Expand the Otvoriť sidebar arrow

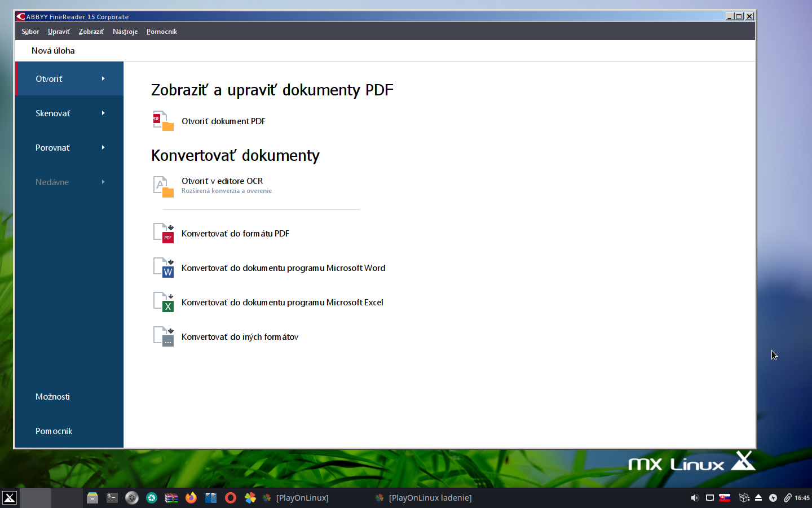point(103,78)
